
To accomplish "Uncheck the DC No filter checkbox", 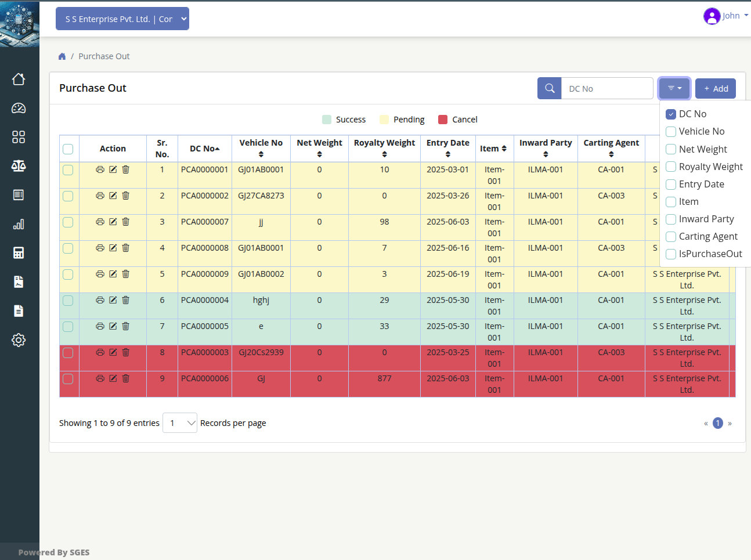I will click(671, 114).
